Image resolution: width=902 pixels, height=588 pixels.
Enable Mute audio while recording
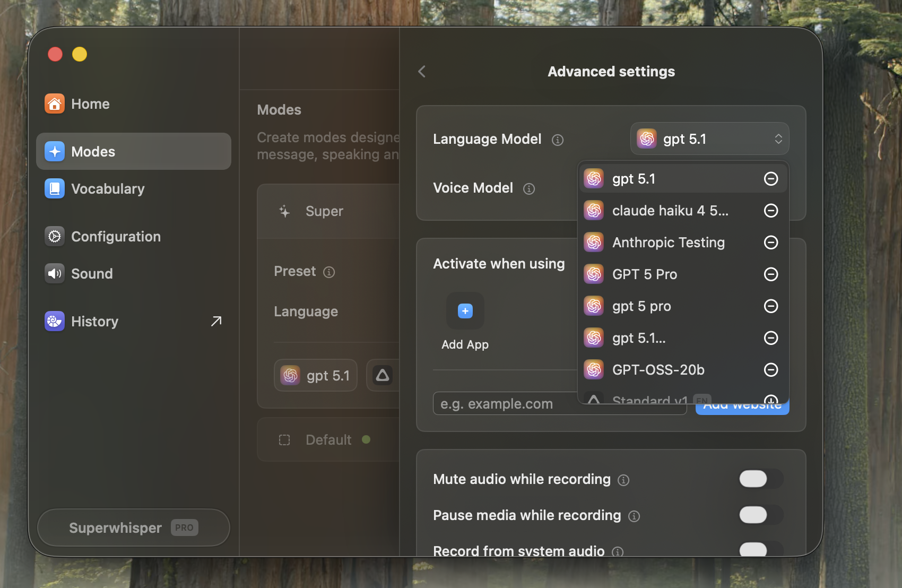pos(761,479)
